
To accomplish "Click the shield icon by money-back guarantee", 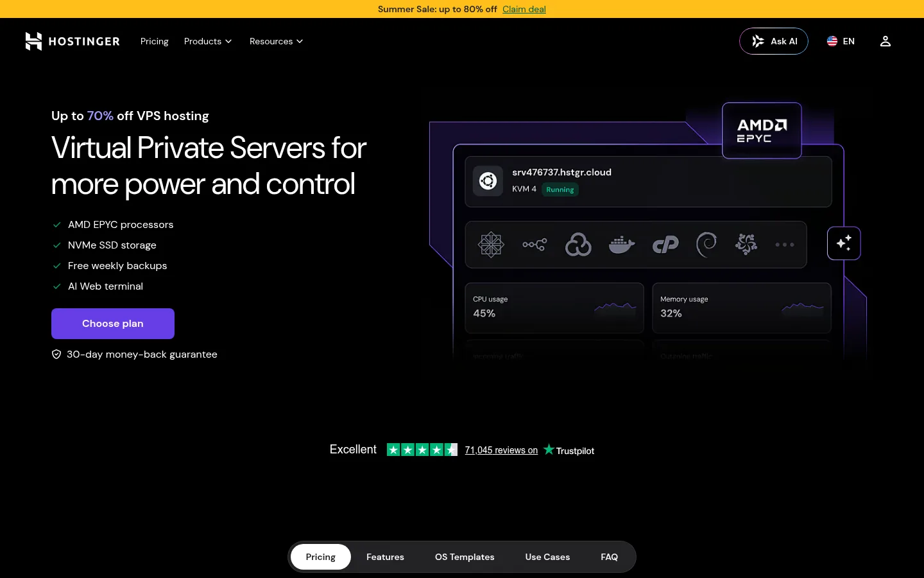I will pos(56,355).
